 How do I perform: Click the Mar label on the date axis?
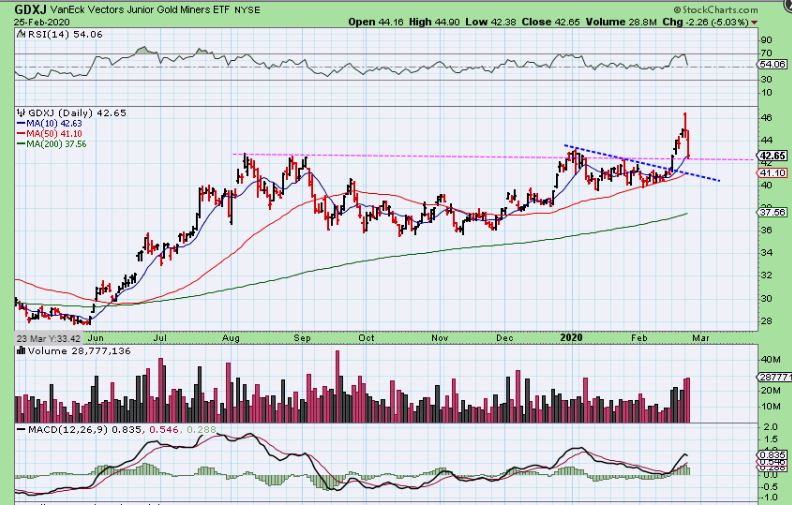701,338
